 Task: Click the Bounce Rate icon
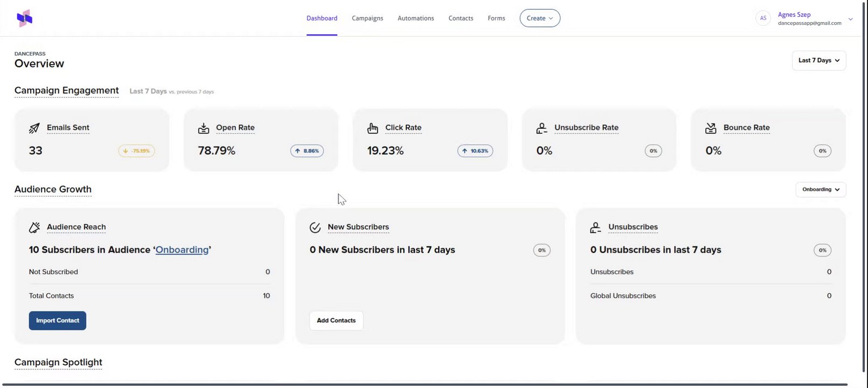pos(711,128)
